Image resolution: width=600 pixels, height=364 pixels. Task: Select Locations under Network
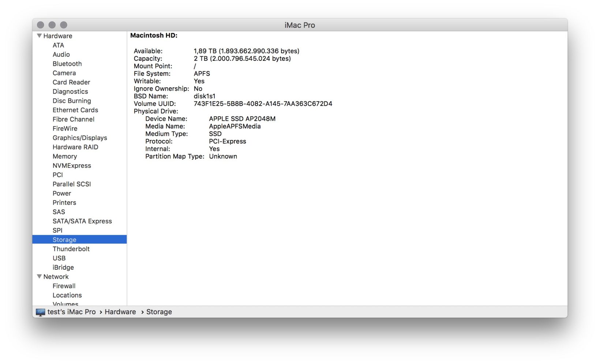click(67, 295)
